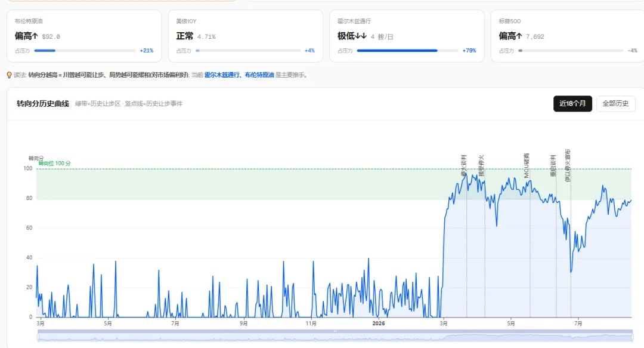Click the 80 tick on the y-axis
Image resolution: width=644 pixels, height=348 pixels.
29,198
